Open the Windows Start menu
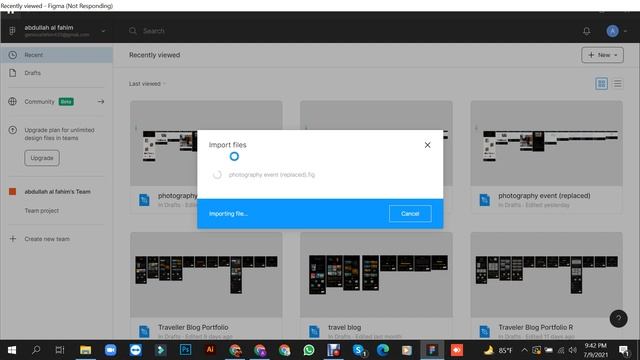The width and height of the screenshot is (640, 360). tap(12, 350)
